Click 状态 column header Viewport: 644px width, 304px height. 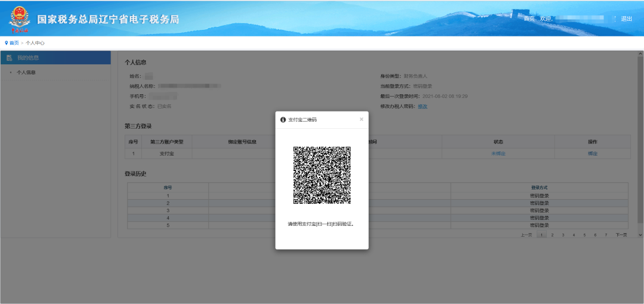click(x=498, y=142)
